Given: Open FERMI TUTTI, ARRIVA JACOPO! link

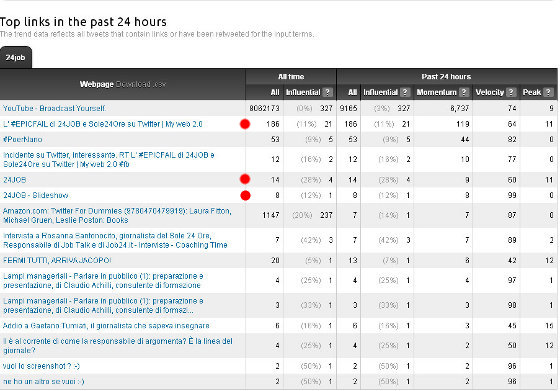Looking at the screenshot, I should pos(57,260).
